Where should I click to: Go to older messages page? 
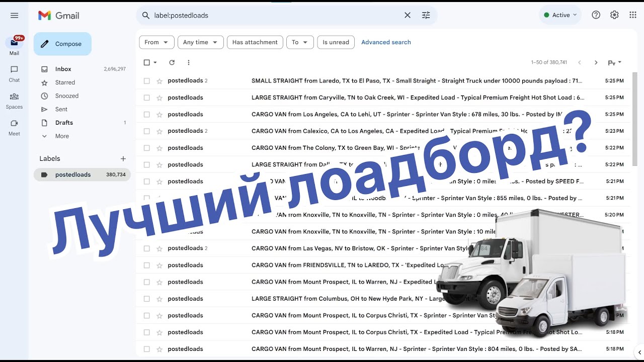coord(596,62)
